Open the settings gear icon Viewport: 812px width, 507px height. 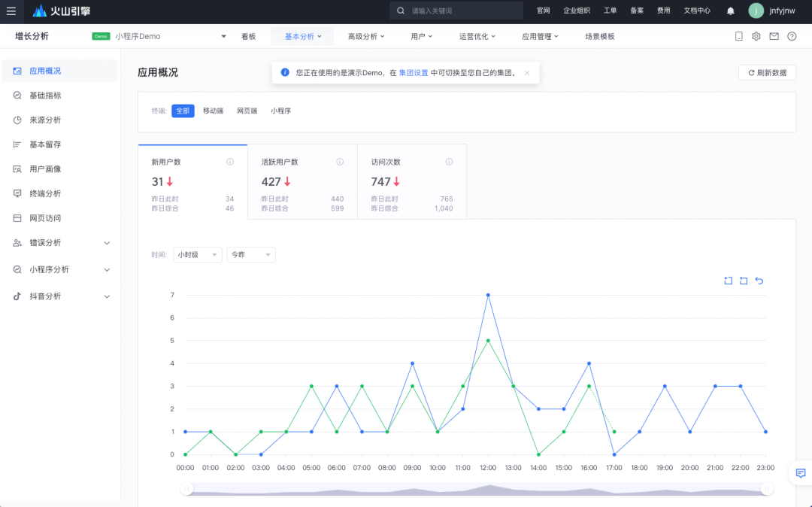[756, 36]
